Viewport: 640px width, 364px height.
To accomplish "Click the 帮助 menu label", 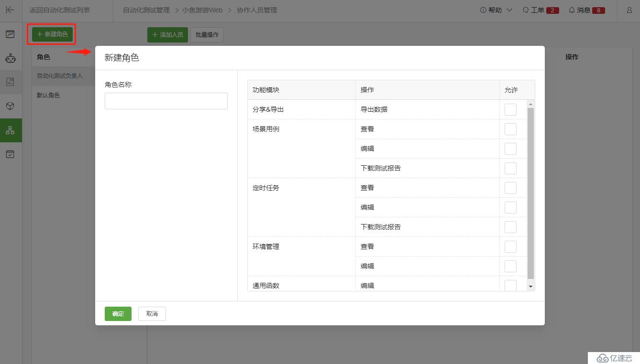I will tap(495, 10).
